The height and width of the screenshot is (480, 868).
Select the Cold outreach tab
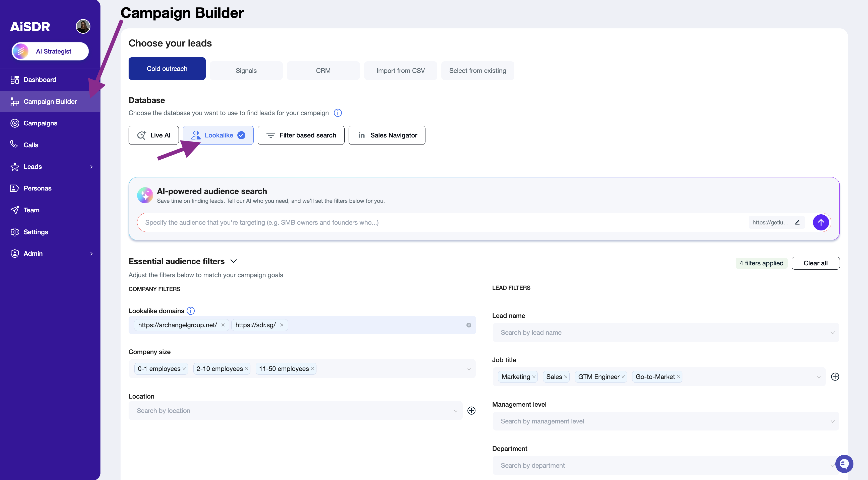click(167, 68)
